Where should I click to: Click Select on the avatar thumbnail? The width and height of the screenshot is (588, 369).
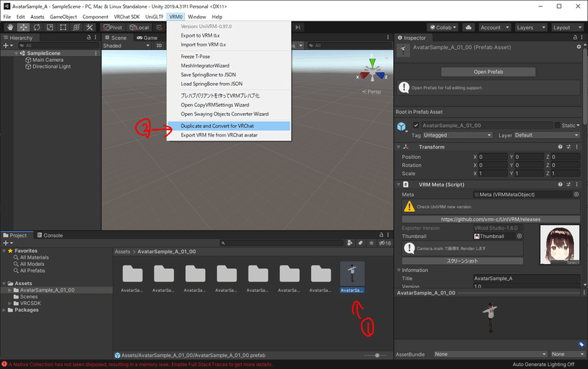pyautogui.click(x=573, y=262)
